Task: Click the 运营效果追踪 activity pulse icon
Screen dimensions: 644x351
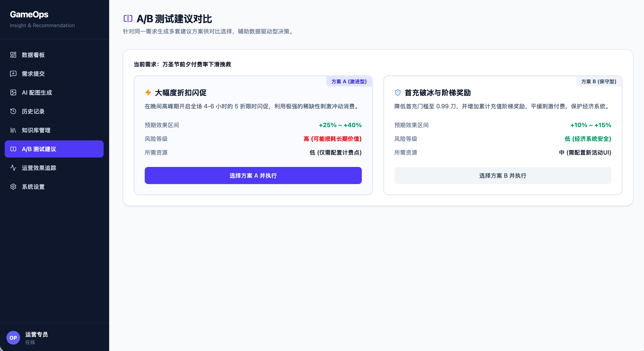Action: [x=13, y=168]
